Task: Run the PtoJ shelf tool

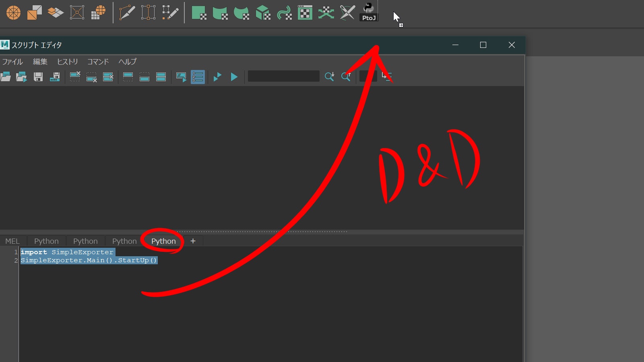Action: pyautogui.click(x=368, y=12)
